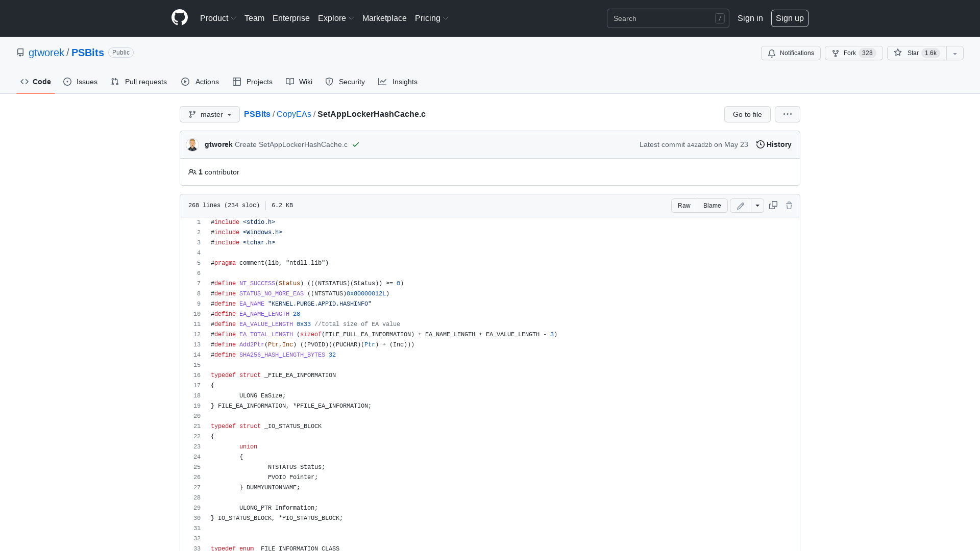Expand the Pricing menu

point(432,18)
